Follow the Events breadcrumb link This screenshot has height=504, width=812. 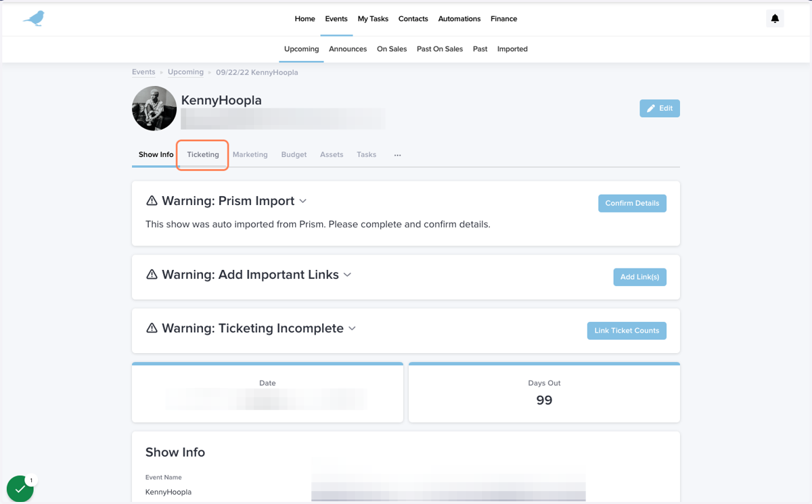point(143,72)
